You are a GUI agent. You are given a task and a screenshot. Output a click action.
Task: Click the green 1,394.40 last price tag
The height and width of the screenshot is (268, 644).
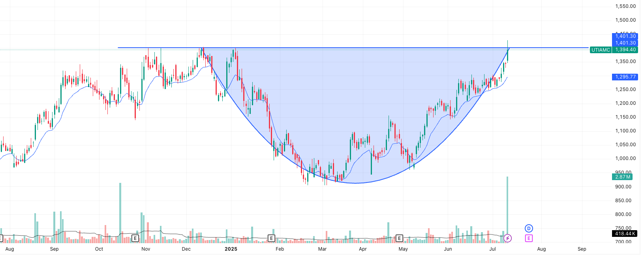[x=625, y=50]
